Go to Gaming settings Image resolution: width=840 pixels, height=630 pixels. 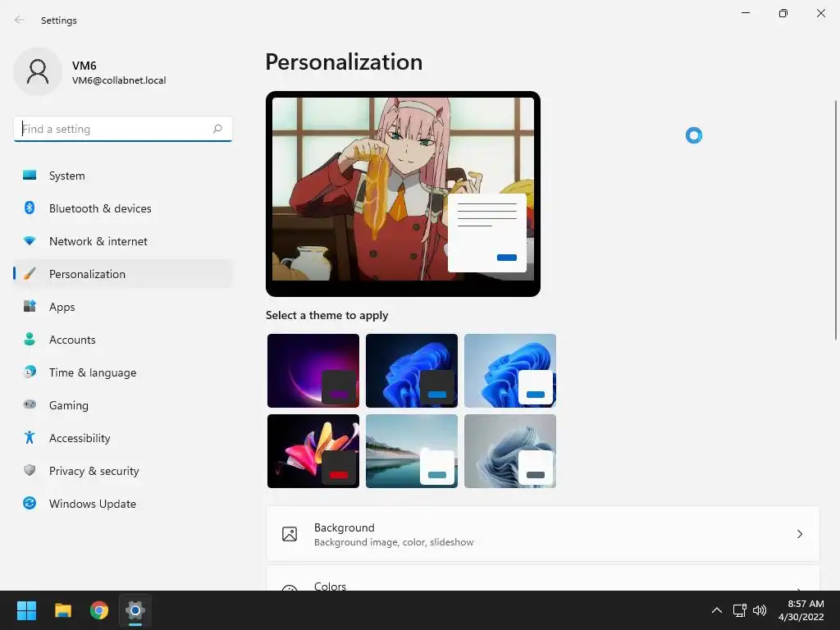coord(123,405)
